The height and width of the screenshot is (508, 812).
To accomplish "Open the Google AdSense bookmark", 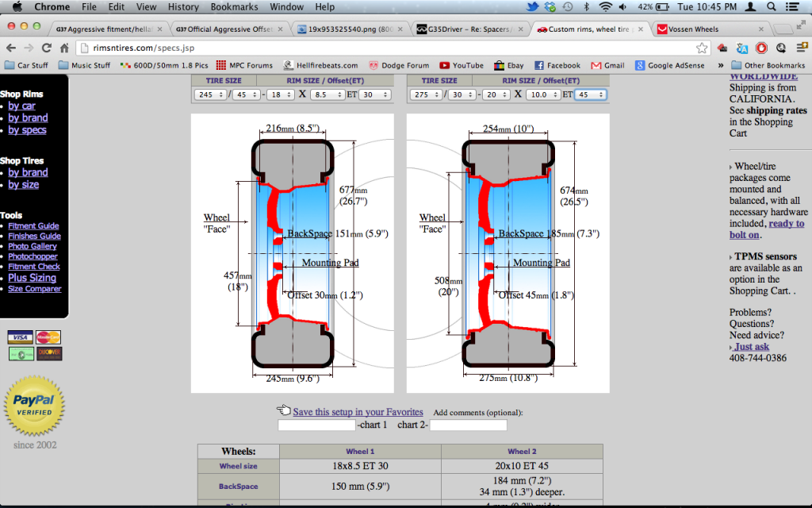I will [670, 65].
